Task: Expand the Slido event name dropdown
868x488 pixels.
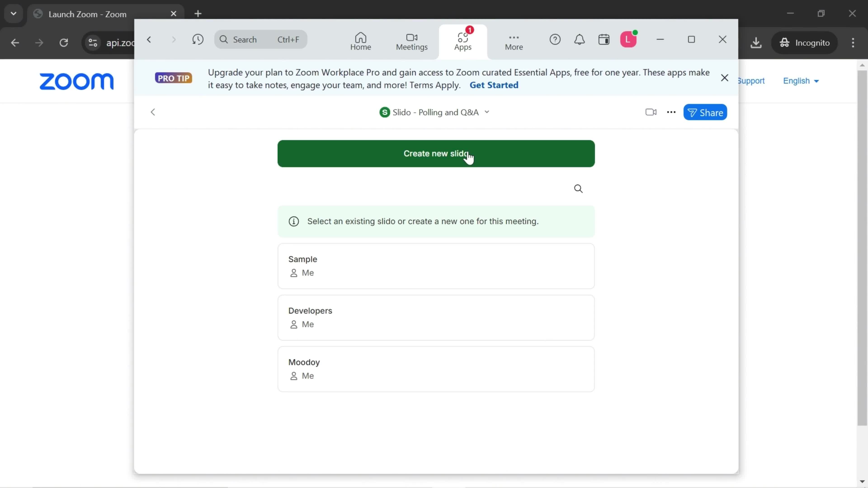Action: coord(487,112)
